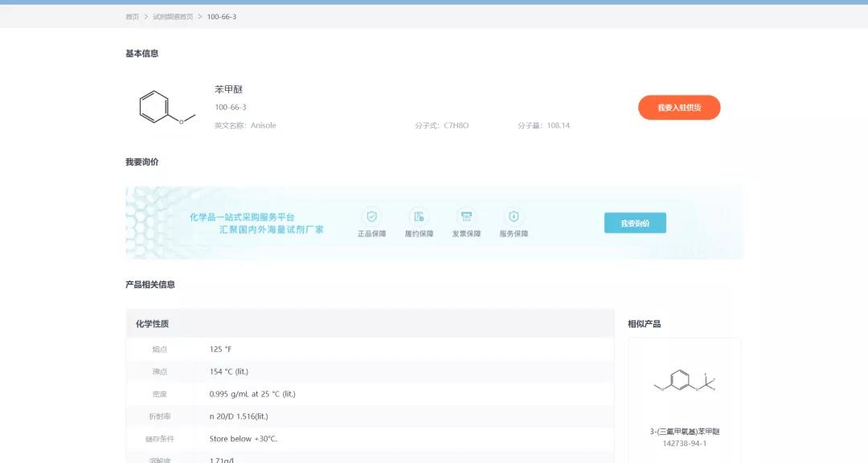
Task: Click the 基本信息 section heading
Action: [141, 54]
